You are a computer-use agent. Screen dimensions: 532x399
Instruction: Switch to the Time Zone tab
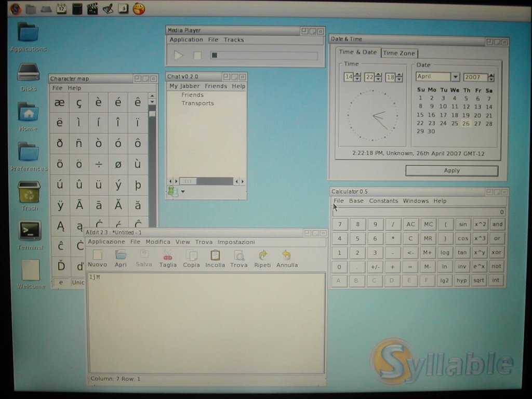(x=399, y=53)
